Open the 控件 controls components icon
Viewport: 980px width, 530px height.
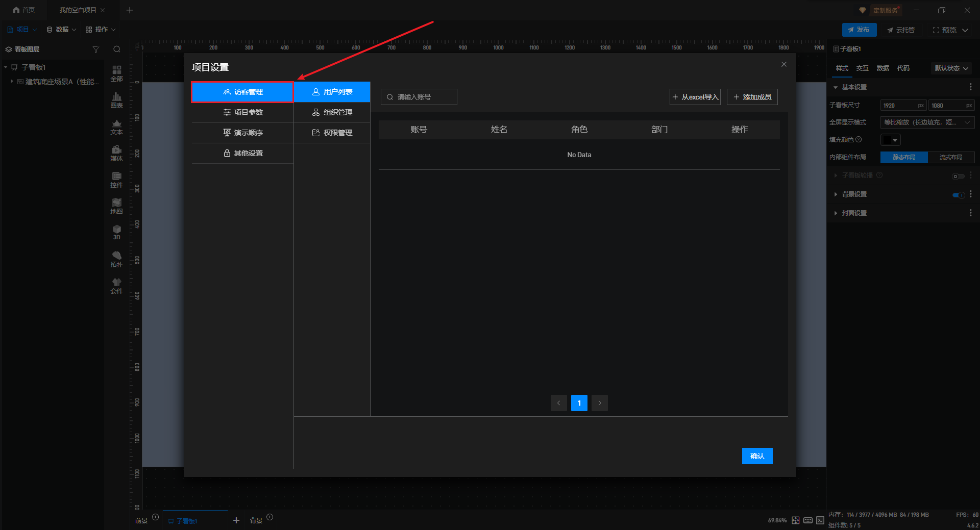117,180
